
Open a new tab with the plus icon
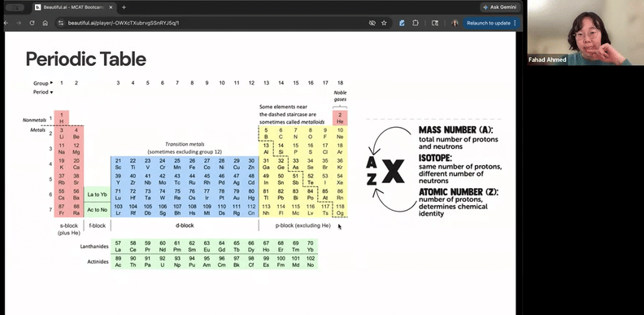coord(124,7)
